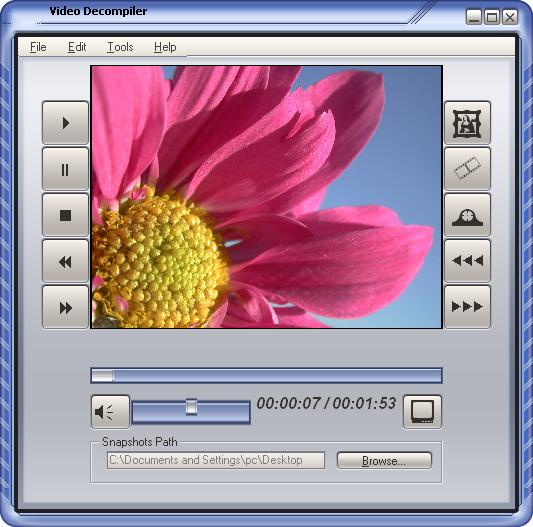Click the volume slider handle
The image size is (533, 527).
[x=191, y=407]
